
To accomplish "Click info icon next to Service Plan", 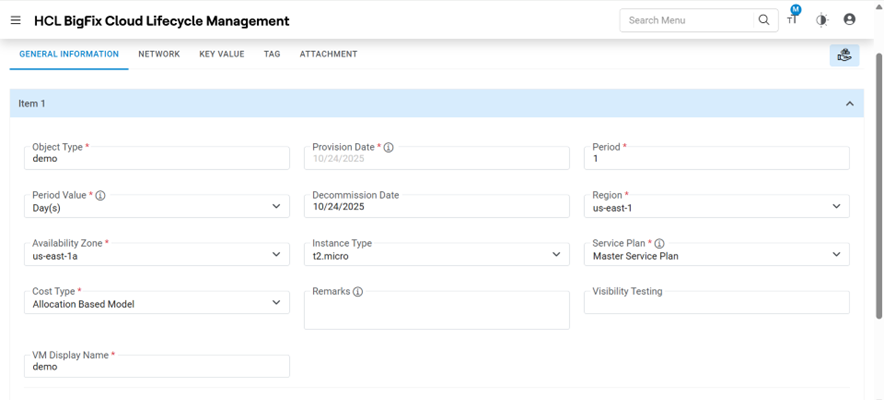I will click(660, 243).
